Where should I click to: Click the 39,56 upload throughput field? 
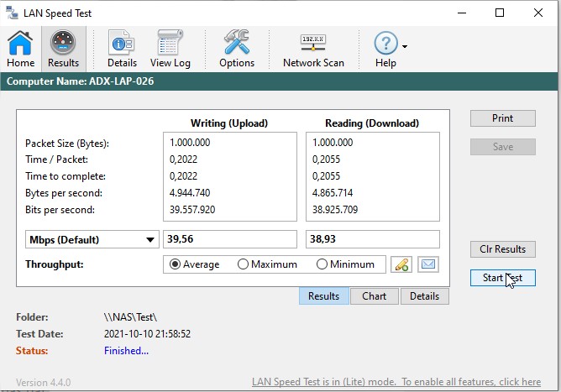pyautogui.click(x=230, y=239)
